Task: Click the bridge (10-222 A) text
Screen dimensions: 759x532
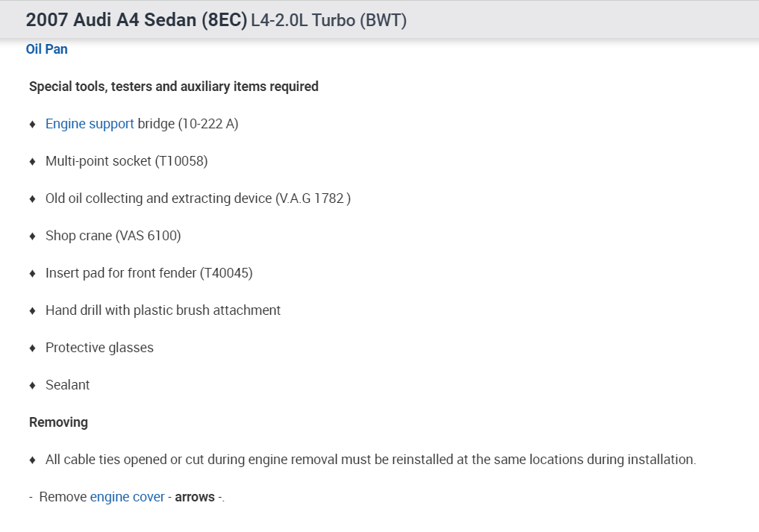Action: 188,124
